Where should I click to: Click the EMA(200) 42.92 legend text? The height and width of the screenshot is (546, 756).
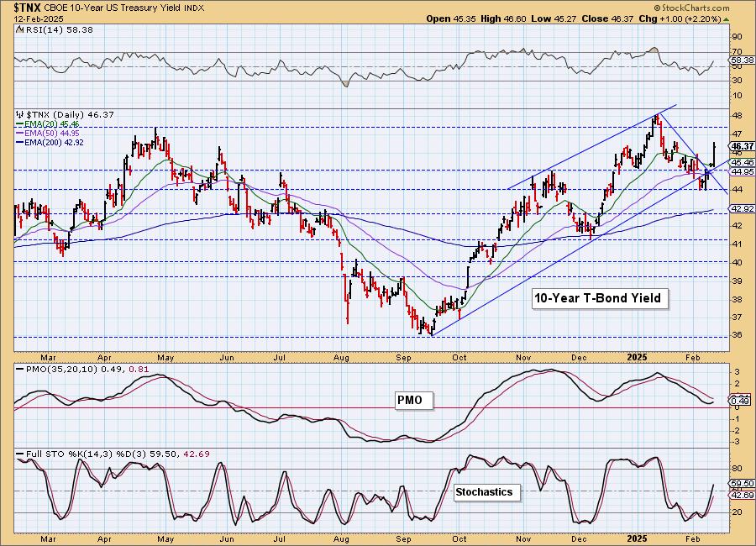54,142
